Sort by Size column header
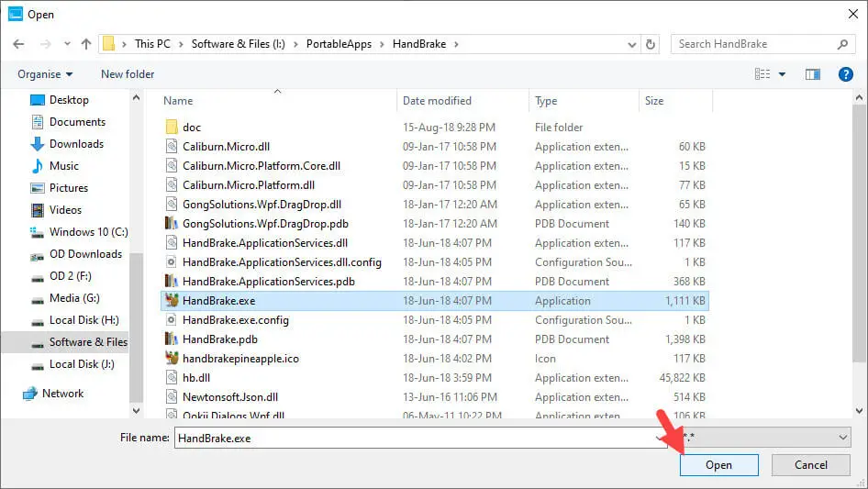868x489 pixels. (654, 101)
